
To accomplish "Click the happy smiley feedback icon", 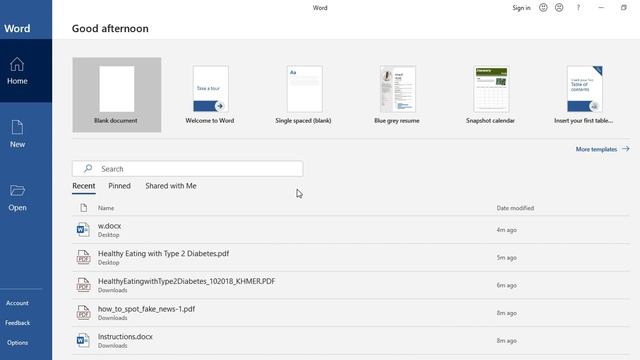I will [x=543, y=7].
